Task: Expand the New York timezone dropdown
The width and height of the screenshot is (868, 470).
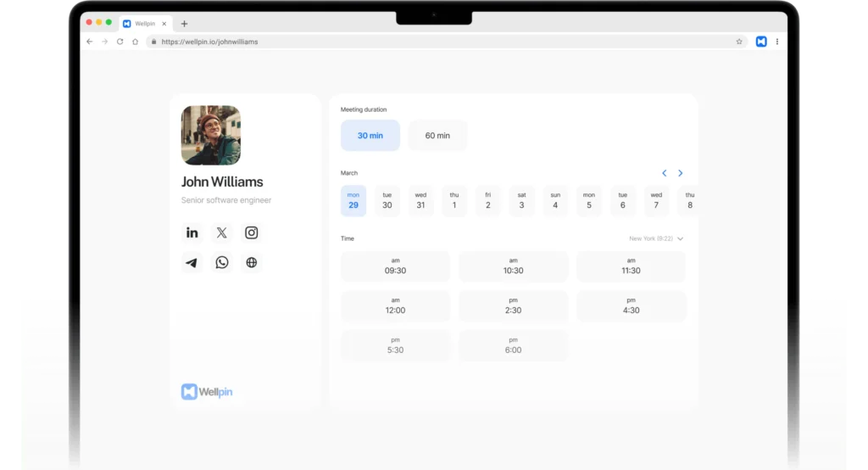Action: [656, 239]
